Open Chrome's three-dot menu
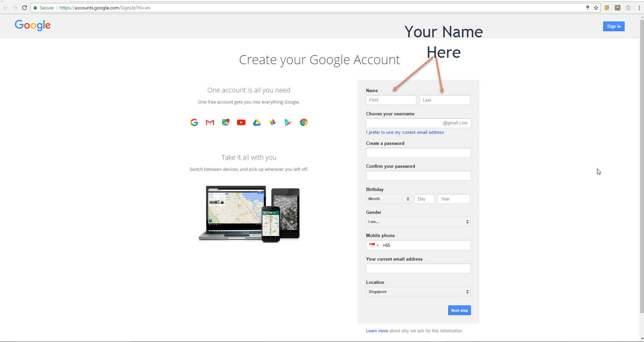The image size is (644, 342). [x=639, y=8]
